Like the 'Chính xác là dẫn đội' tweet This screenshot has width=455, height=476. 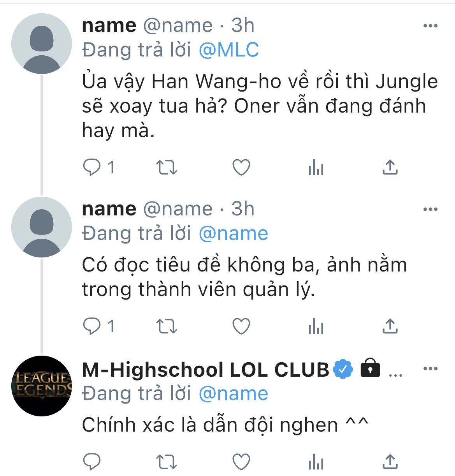pos(241,462)
